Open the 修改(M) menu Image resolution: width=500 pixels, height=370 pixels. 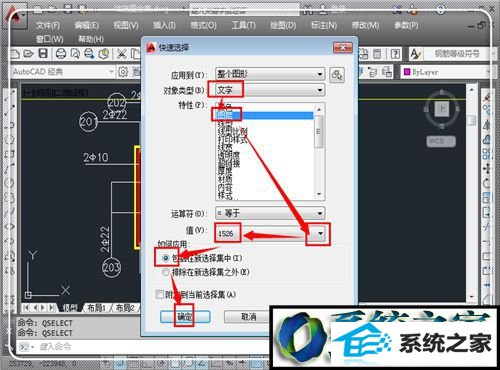(365, 25)
